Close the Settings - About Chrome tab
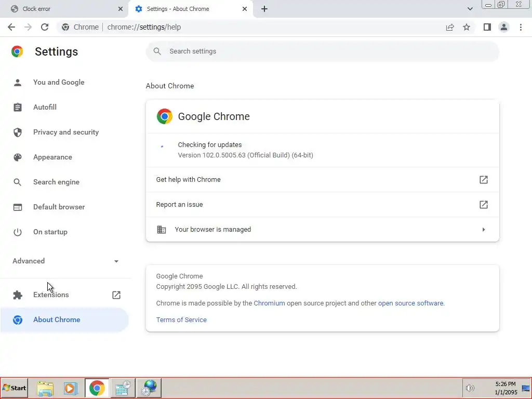The width and height of the screenshot is (532, 399). 245,9
